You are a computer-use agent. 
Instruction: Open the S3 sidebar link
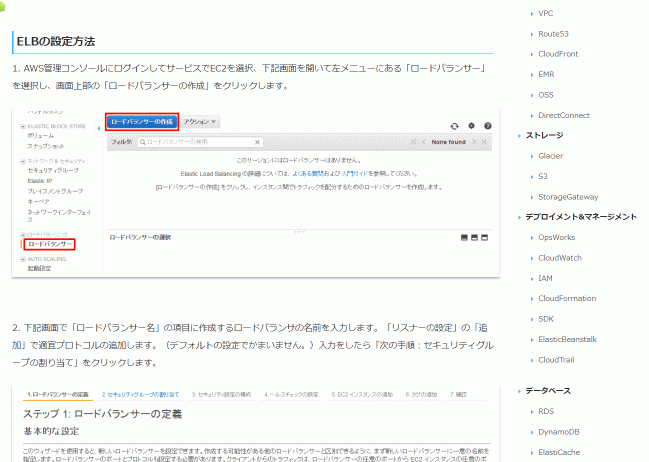(543, 176)
